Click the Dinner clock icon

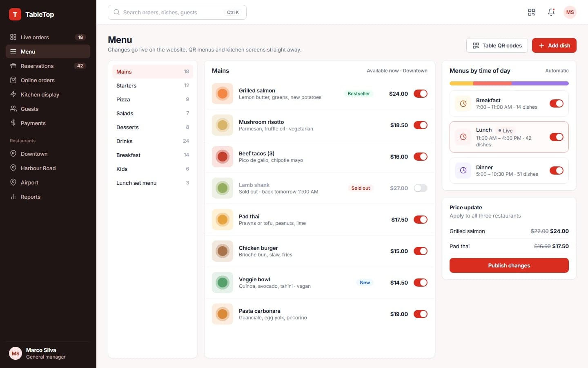(463, 171)
